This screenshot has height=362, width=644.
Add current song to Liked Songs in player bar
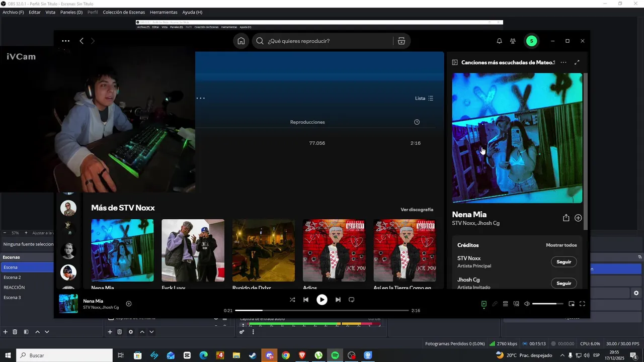(129, 304)
